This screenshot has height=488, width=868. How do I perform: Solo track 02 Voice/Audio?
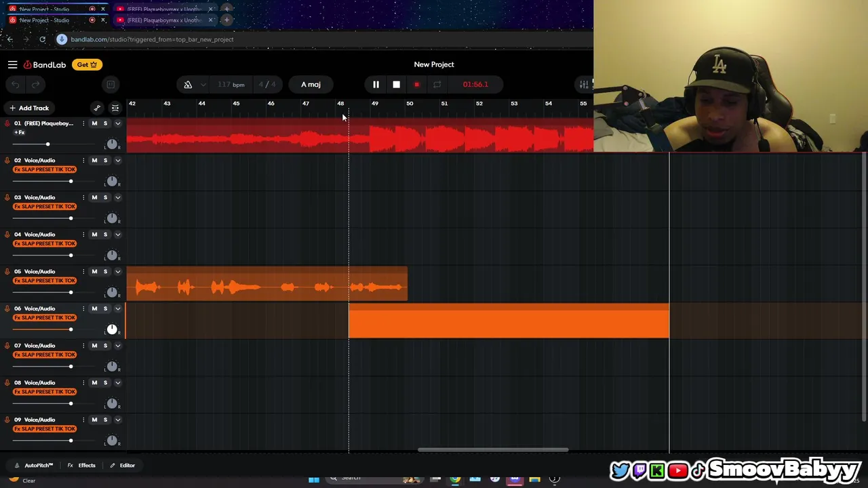click(105, 161)
